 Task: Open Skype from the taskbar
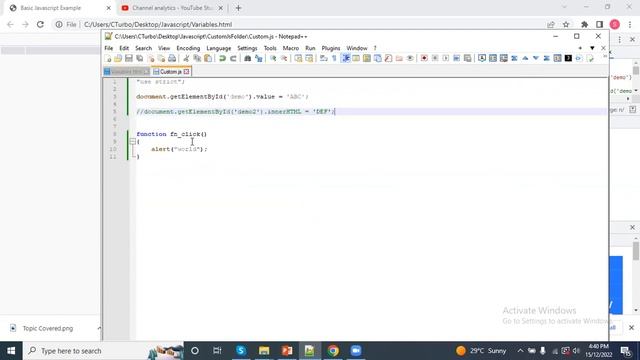241,351
